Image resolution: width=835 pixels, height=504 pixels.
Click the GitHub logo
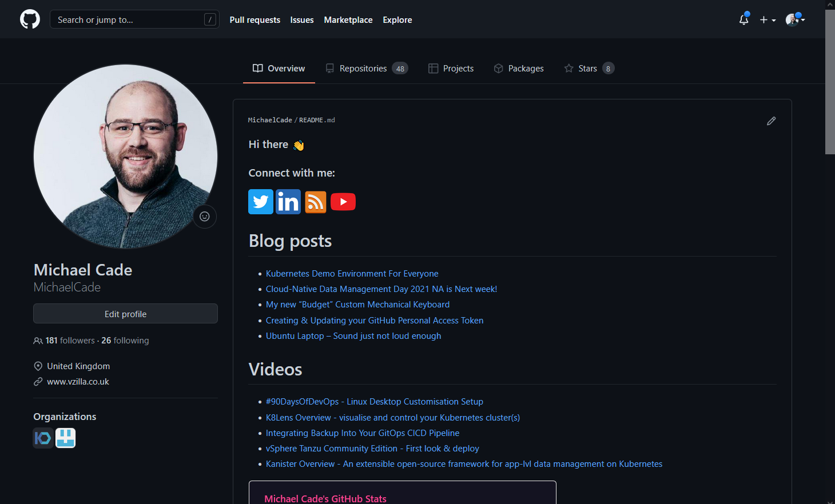29,19
